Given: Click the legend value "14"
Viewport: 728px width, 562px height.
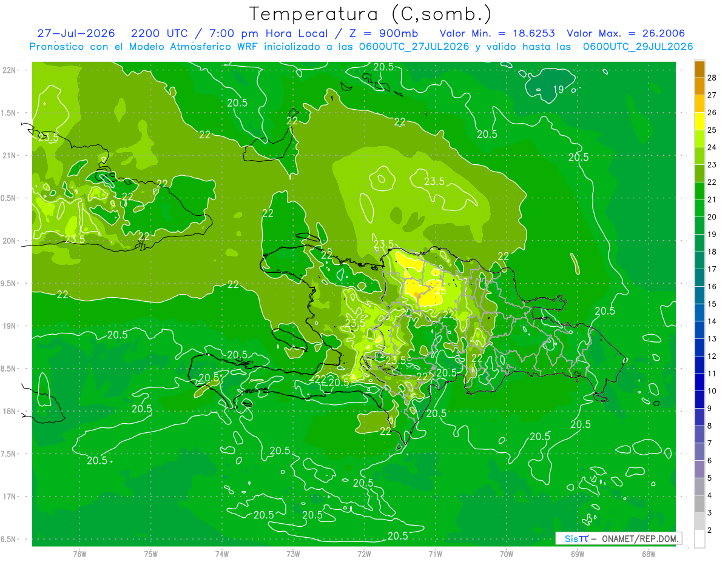Looking at the screenshot, I should click(713, 321).
